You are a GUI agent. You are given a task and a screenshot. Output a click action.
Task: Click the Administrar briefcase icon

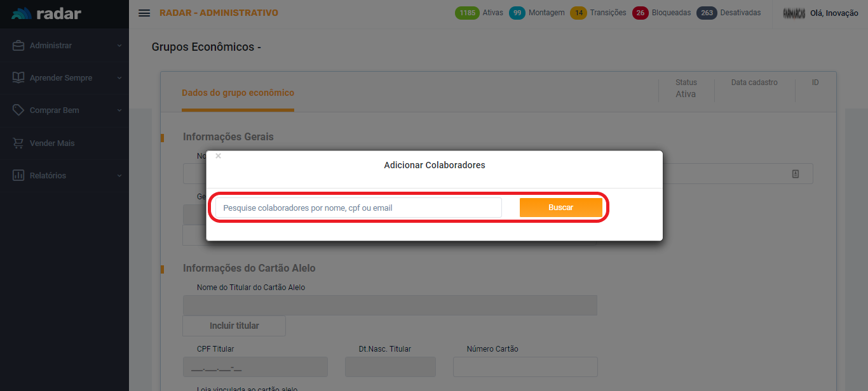pyautogui.click(x=18, y=46)
